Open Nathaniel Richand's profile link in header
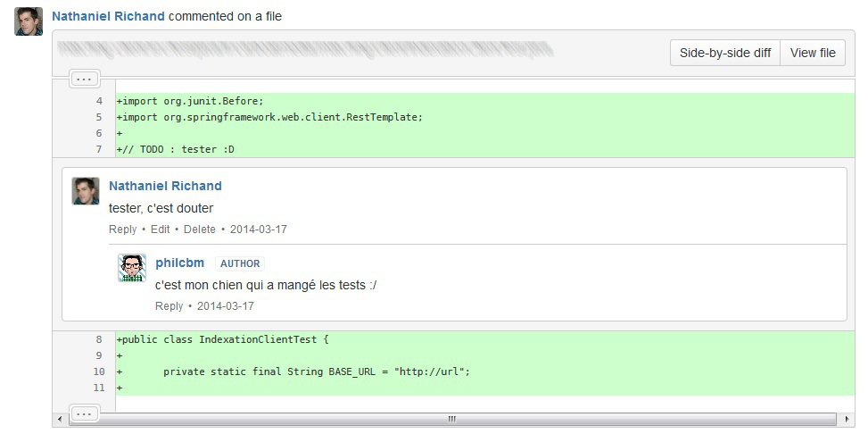 tap(108, 16)
